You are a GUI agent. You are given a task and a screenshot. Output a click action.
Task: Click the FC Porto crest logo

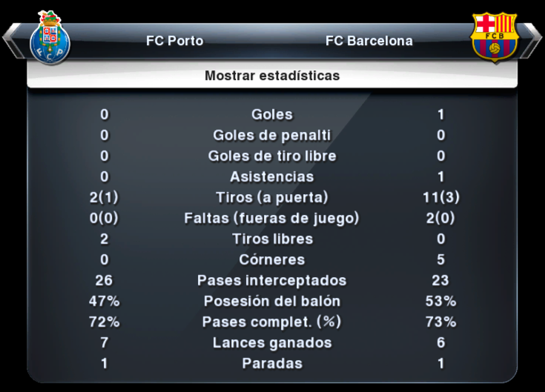[x=50, y=38]
